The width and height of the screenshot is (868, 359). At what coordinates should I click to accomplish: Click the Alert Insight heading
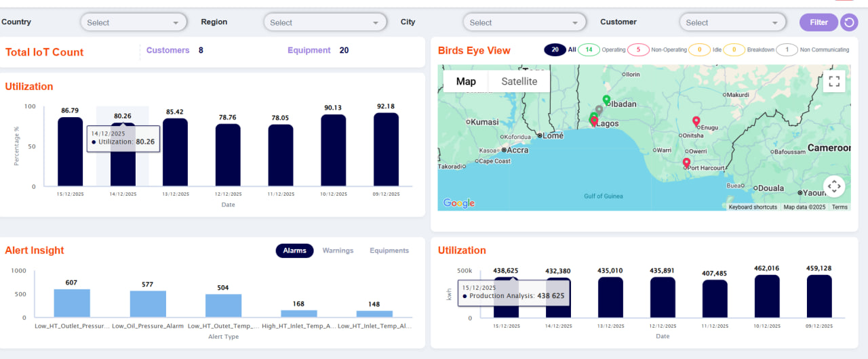coord(35,251)
